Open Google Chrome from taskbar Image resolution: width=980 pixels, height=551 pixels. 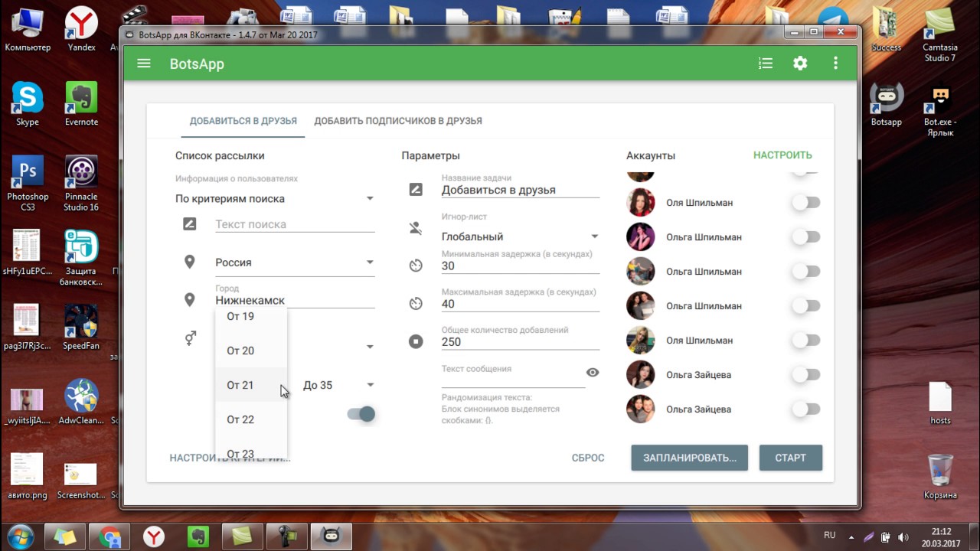[x=110, y=536]
